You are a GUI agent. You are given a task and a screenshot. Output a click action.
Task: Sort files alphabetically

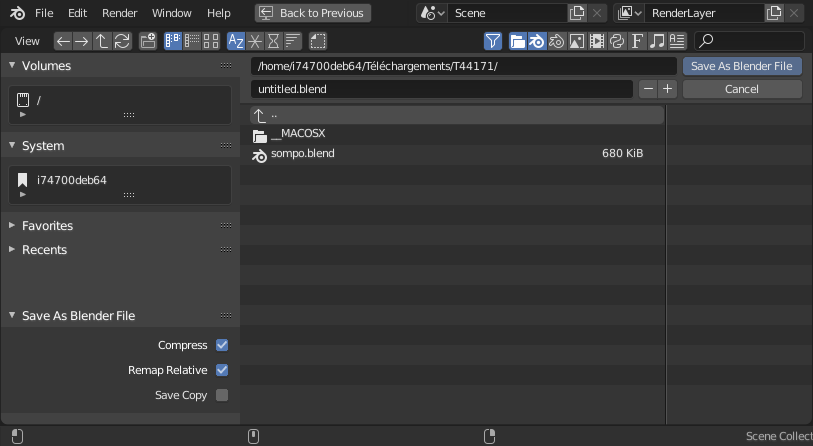(236, 41)
